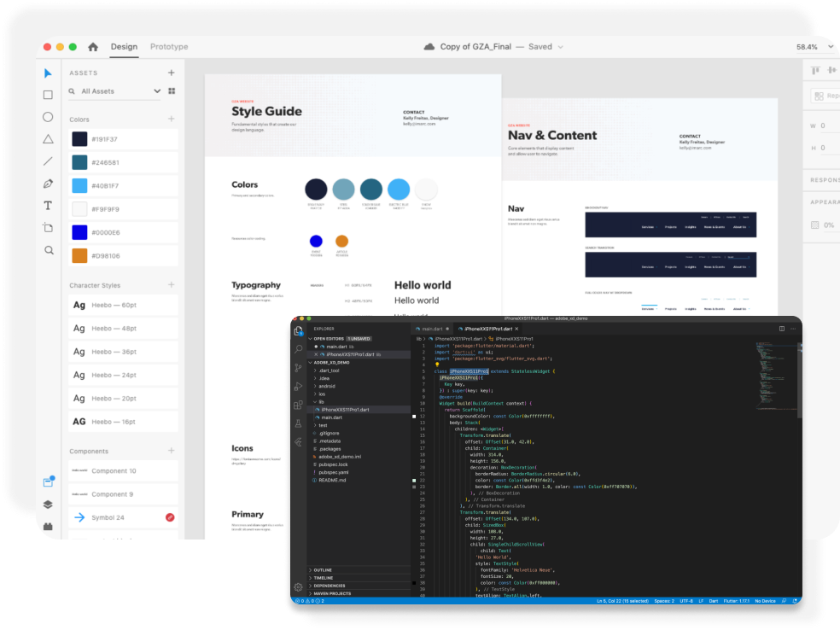Switch assets to grid view

(x=172, y=91)
